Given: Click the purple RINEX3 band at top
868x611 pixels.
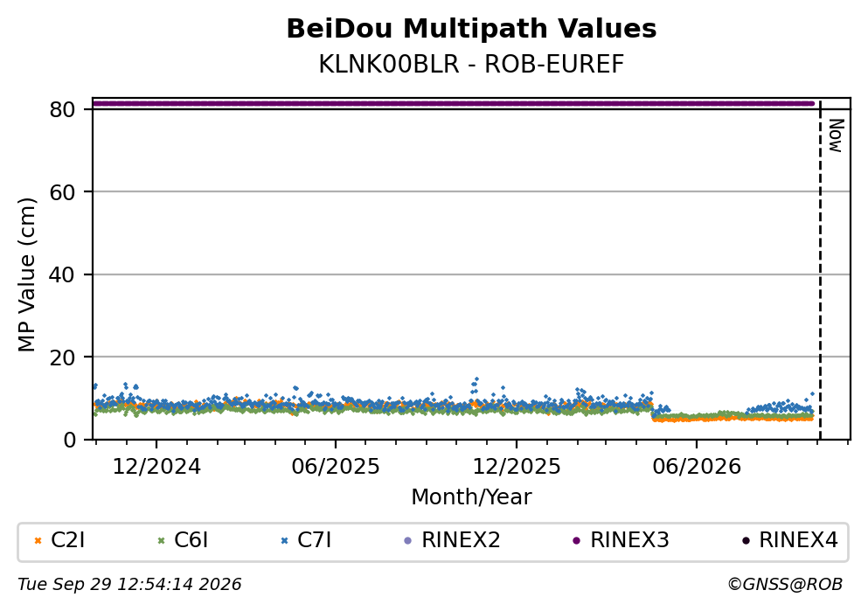Looking at the screenshot, I should coord(454,103).
